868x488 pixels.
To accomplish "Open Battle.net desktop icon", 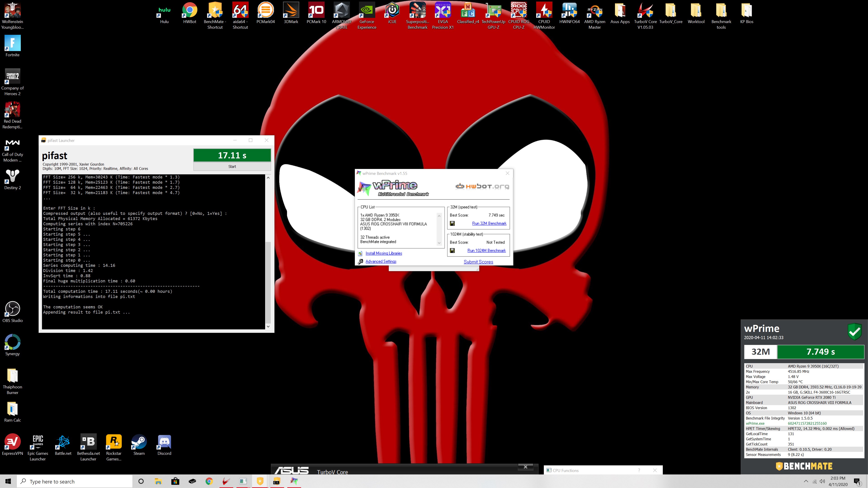I will [63, 445].
